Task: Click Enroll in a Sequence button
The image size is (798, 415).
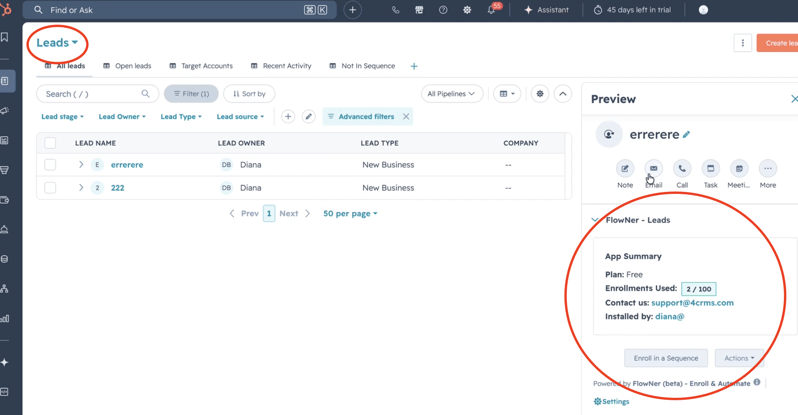Action: click(x=666, y=358)
